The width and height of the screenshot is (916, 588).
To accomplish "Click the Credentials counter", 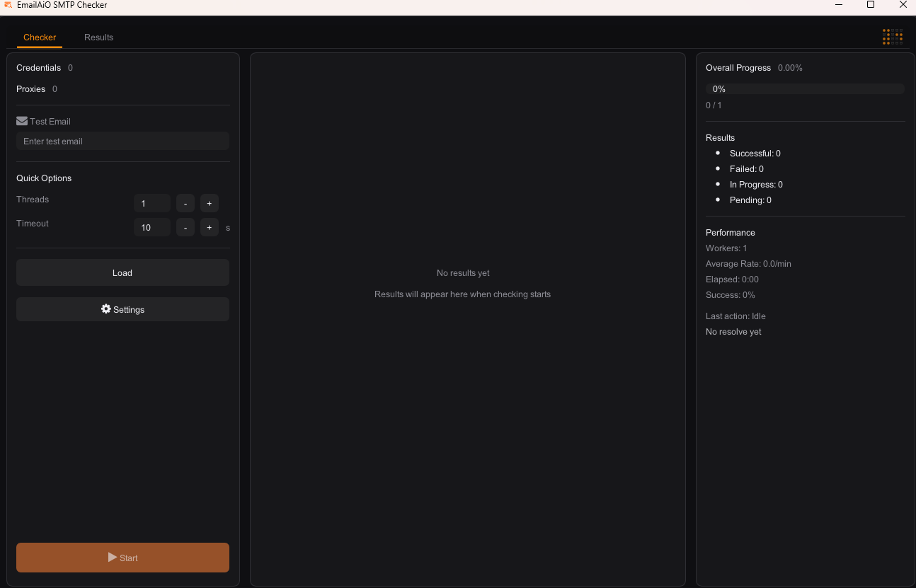I will click(69, 67).
